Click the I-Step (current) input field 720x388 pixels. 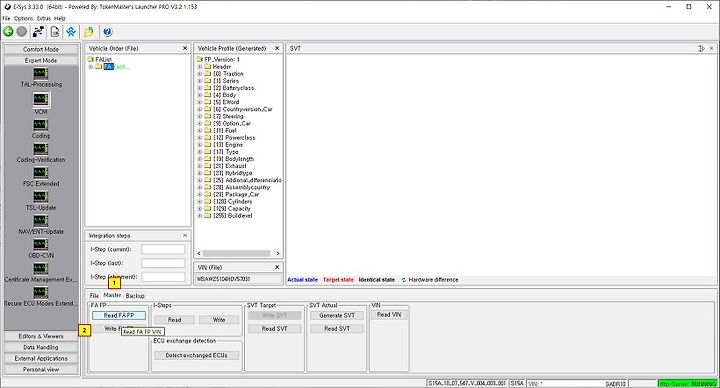point(163,249)
